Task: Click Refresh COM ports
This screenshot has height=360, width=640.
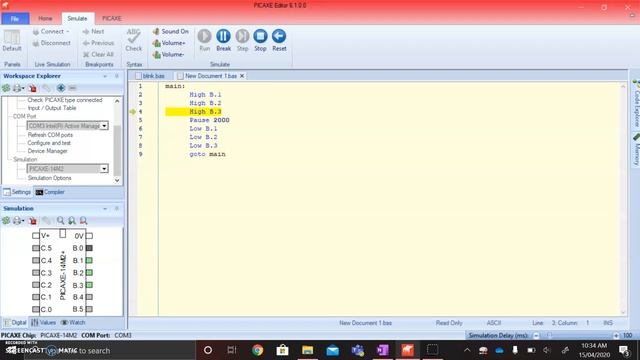Action: click(50, 135)
